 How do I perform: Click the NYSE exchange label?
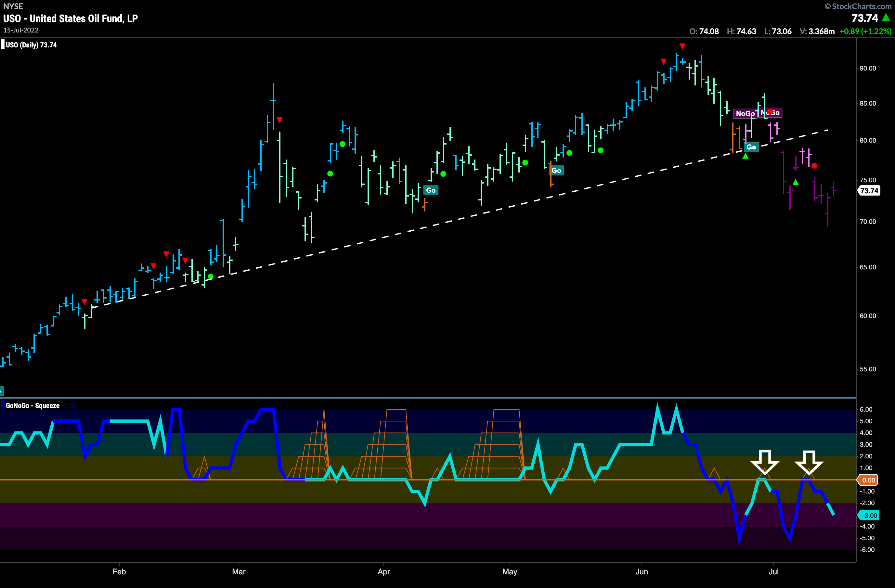[x=13, y=6]
